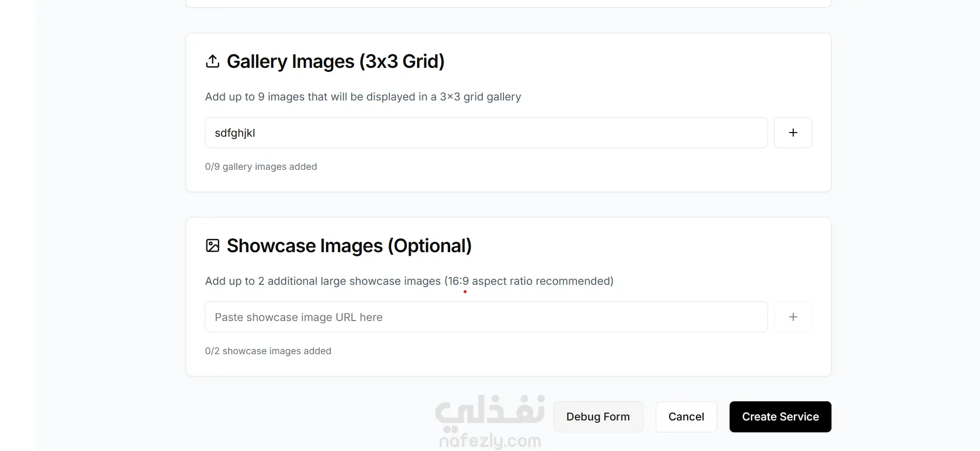
Task: Click the 0/2 showcase images added counter
Action: (x=268, y=351)
